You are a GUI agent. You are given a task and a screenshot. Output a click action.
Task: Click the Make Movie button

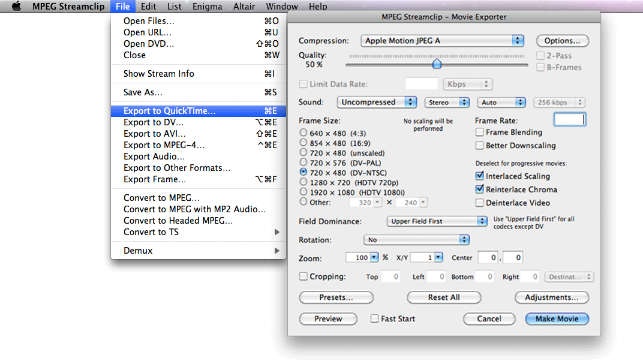pyautogui.click(x=557, y=319)
